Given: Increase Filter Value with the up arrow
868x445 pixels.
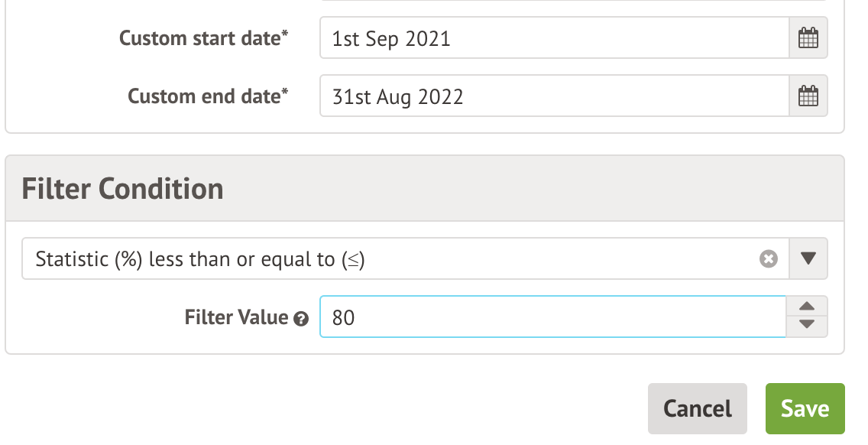Looking at the screenshot, I should (x=807, y=307).
